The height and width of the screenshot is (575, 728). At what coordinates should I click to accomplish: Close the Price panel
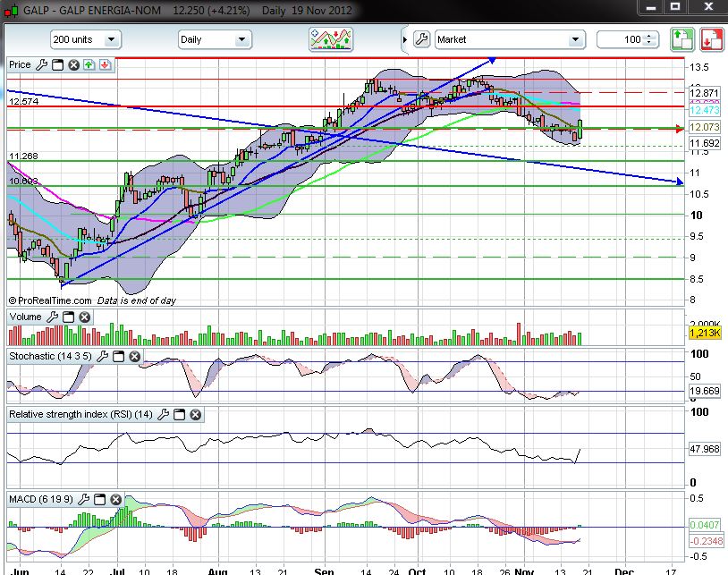coord(73,65)
